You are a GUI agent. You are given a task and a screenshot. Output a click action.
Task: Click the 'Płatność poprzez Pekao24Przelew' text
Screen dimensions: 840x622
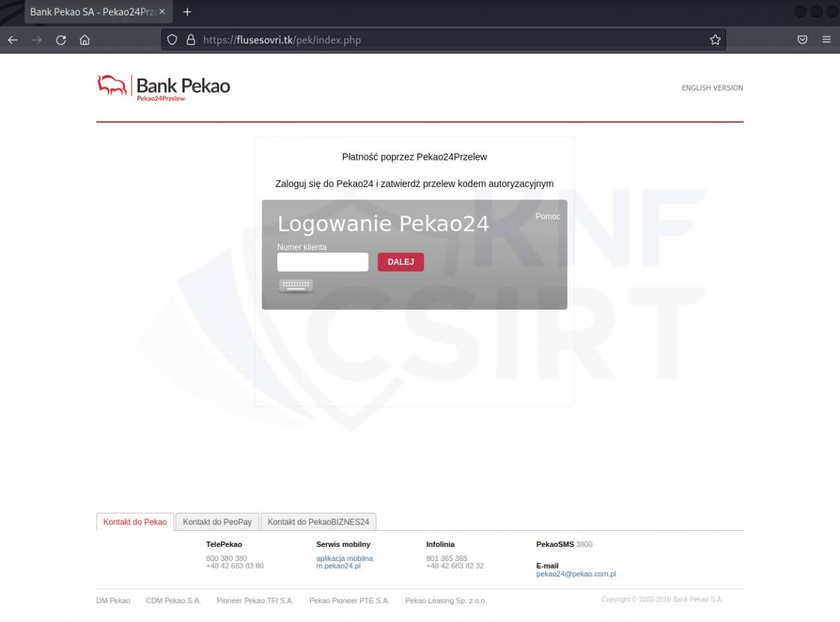[414, 157]
